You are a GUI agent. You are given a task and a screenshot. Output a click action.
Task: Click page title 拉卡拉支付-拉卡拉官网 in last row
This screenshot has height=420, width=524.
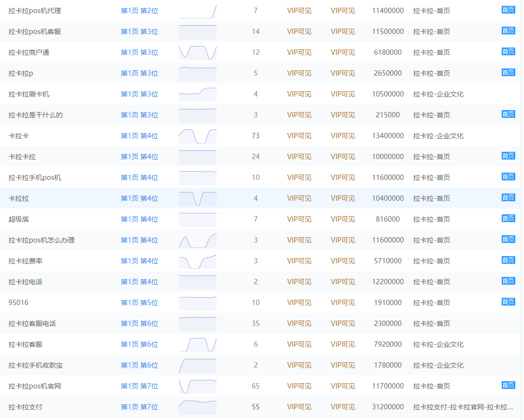pos(463,407)
